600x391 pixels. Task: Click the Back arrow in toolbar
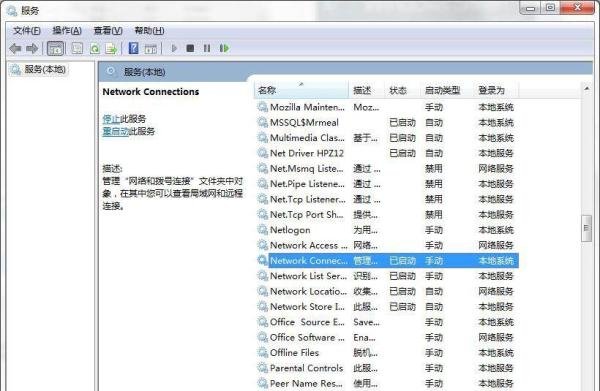(x=15, y=49)
